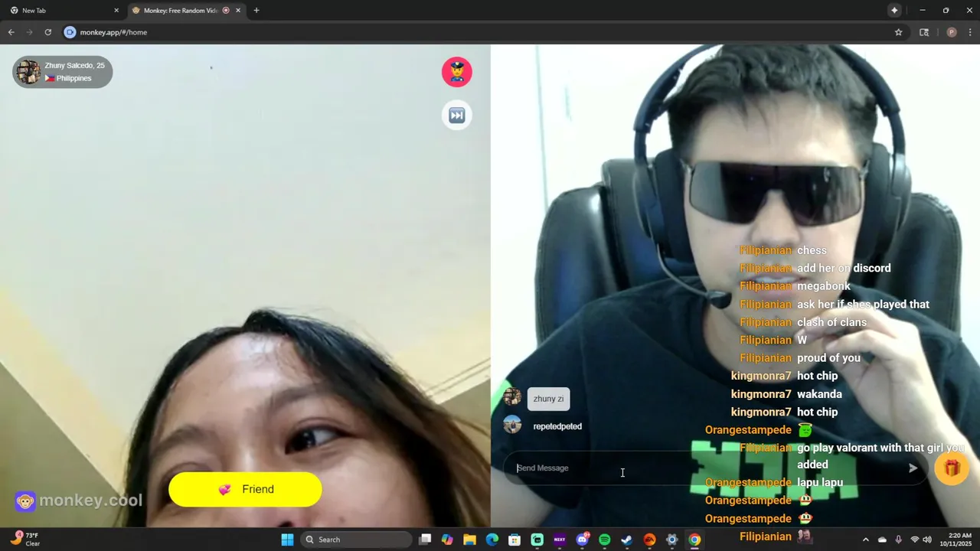Viewport: 980px width, 551px height.
Task: Open Steam from the taskbar
Action: click(627, 540)
